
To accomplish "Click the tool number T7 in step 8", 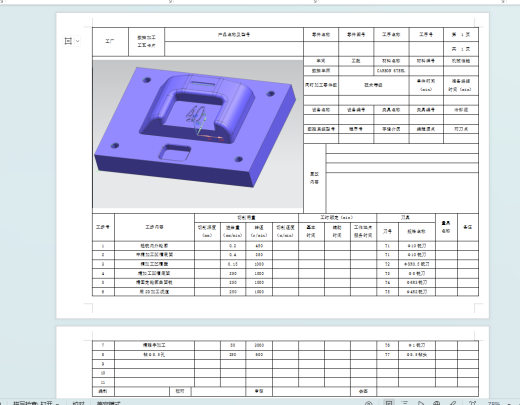I will (387, 355).
